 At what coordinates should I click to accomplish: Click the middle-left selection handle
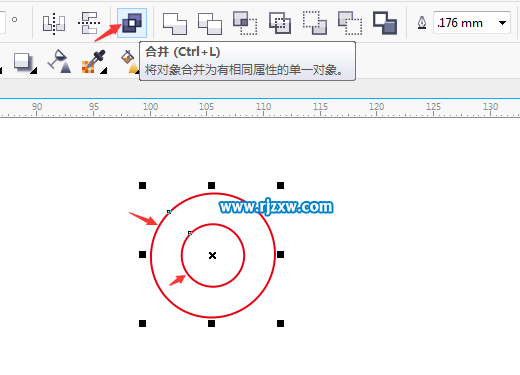142,255
